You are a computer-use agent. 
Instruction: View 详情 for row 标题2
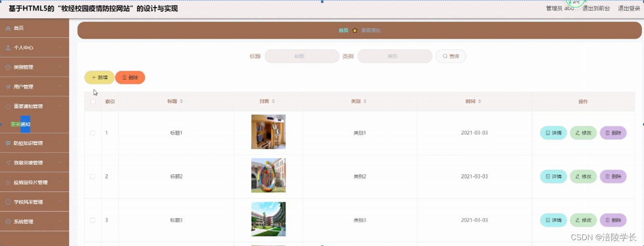pyautogui.click(x=553, y=177)
